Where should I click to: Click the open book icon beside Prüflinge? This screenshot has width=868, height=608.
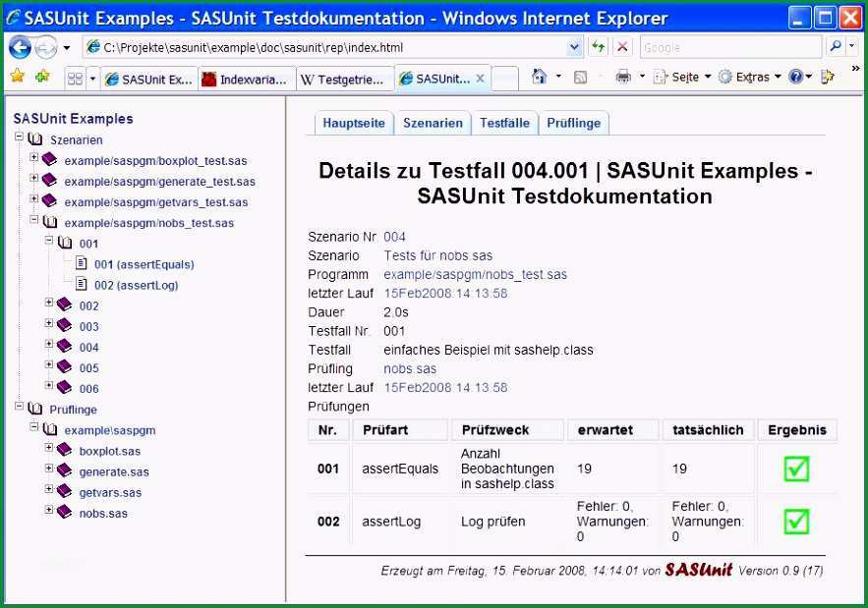tap(34, 409)
